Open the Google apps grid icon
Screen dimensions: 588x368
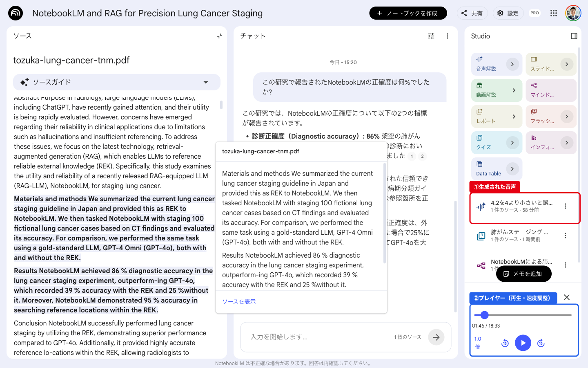tap(554, 13)
